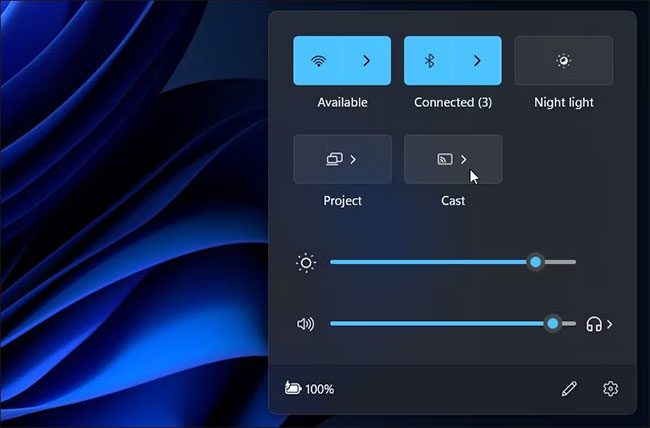Enable the Night light tile
This screenshot has height=428, width=650.
tap(564, 61)
